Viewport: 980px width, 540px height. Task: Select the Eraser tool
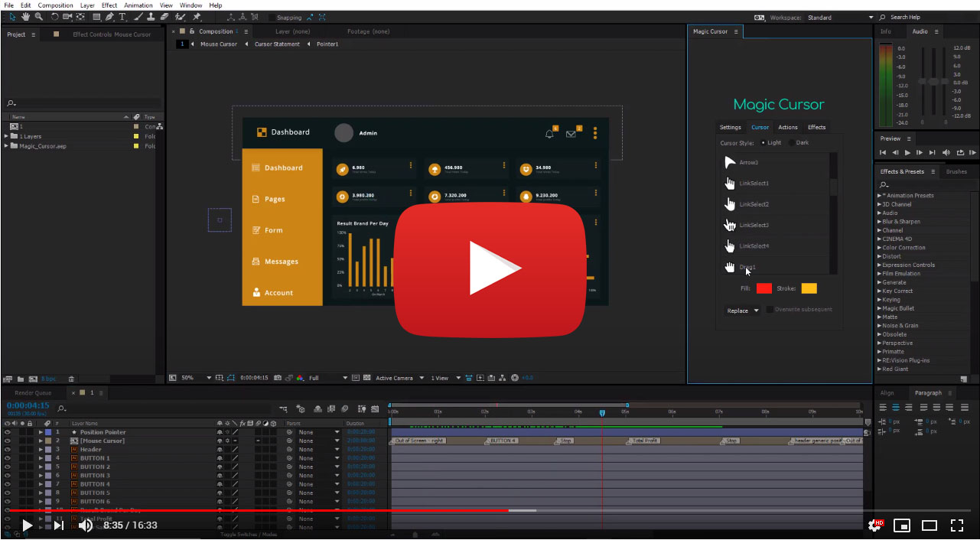coord(164,17)
